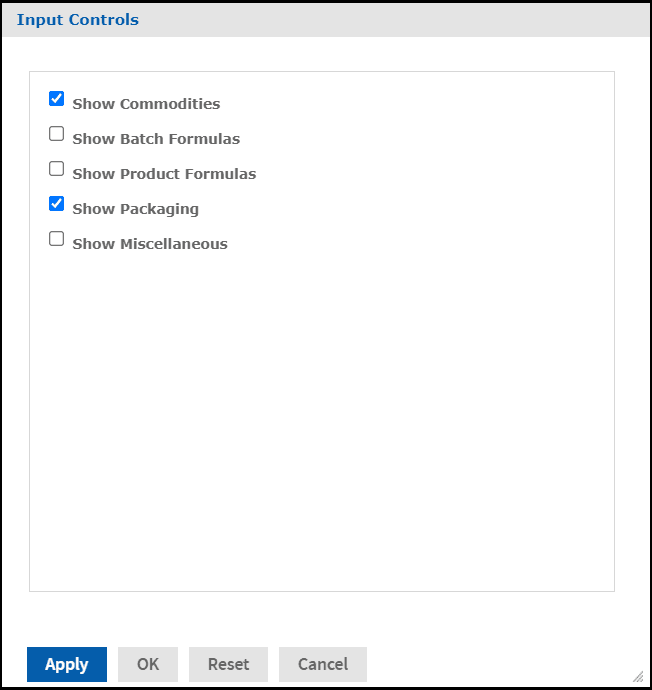Click the gray dialog header bar
This screenshot has height=690, width=652.
point(400,20)
